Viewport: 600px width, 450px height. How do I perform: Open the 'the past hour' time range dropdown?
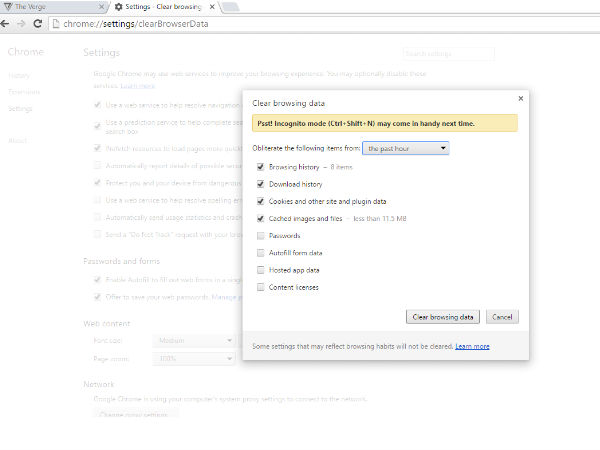pyautogui.click(x=406, y=148)
